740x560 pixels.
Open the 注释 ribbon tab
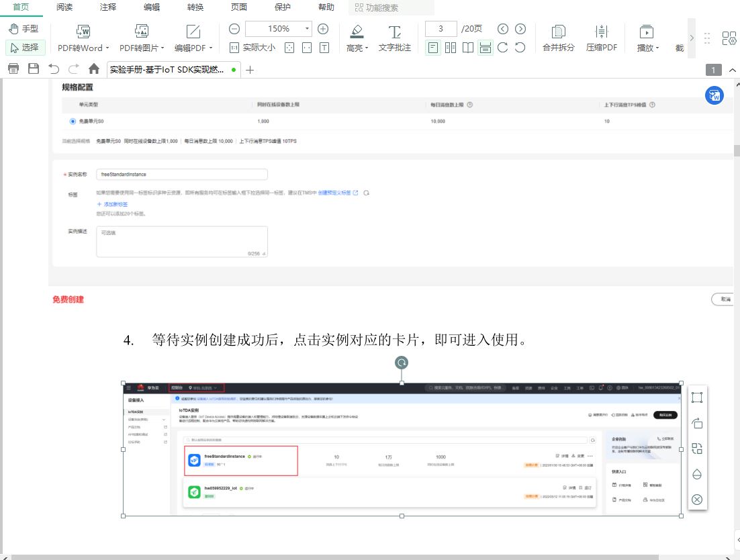click(108, 7)
